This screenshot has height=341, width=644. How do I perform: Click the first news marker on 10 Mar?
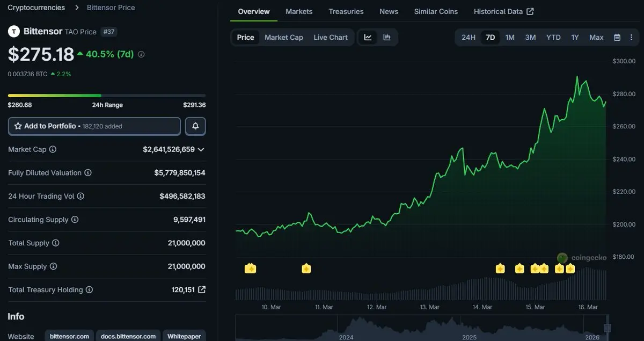250,269
